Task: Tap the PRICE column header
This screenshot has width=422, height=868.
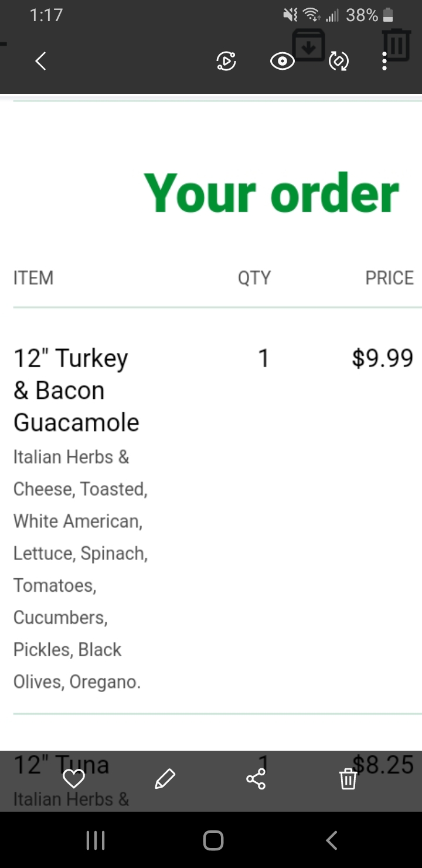Action: 389,277
